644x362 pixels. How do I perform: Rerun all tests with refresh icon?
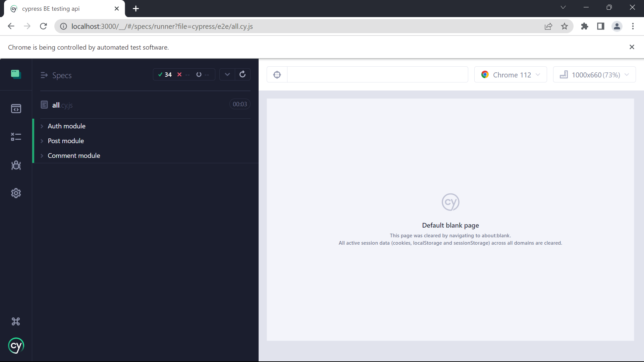tap(243, 74)
